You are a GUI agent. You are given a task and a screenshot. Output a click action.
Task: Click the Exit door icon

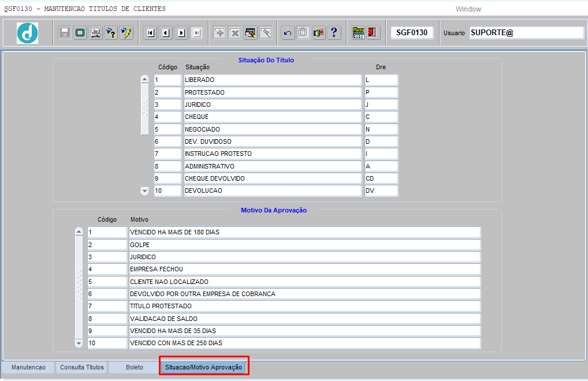(372, 33)
